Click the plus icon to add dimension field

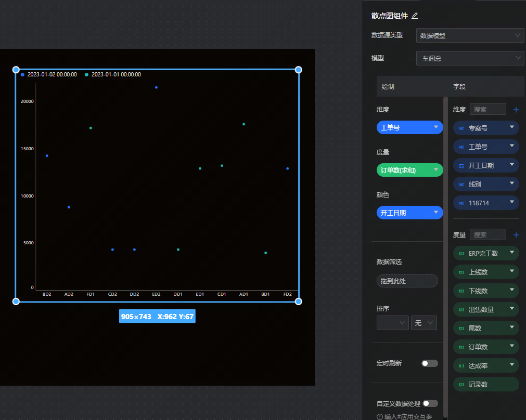[516, 110]
